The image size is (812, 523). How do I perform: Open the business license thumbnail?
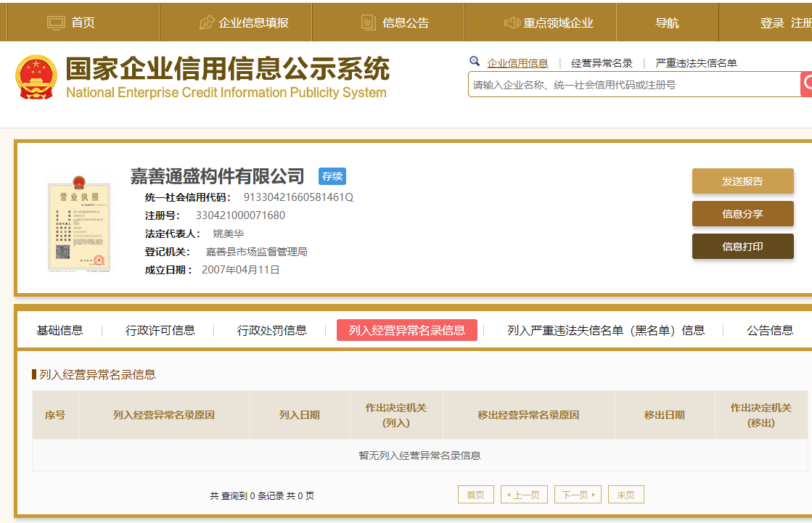pos(79,224)
